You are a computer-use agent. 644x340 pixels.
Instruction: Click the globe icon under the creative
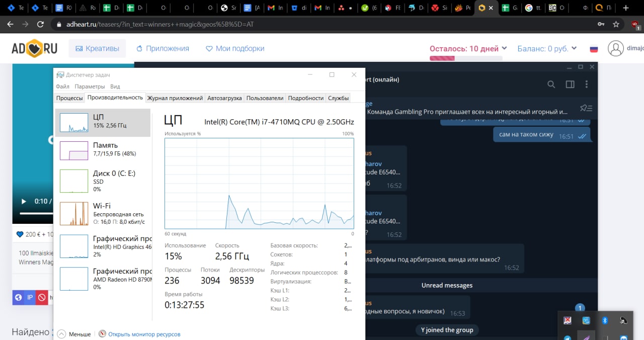pyautogui.click(x=18, y=298)
